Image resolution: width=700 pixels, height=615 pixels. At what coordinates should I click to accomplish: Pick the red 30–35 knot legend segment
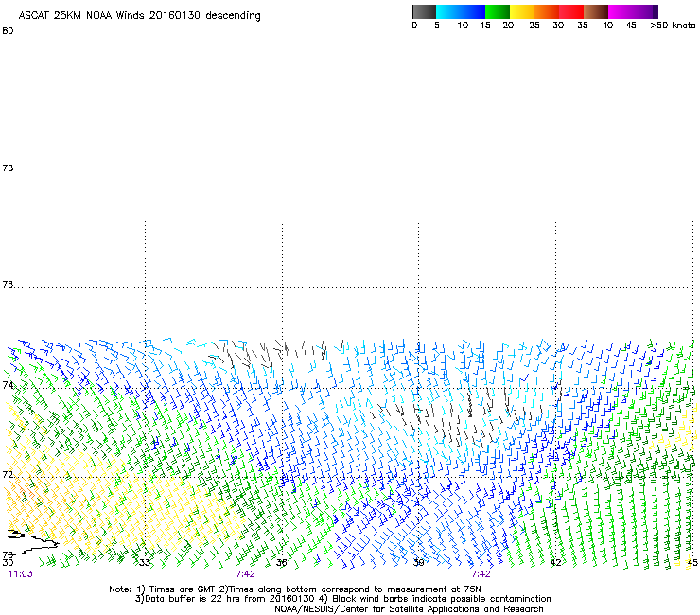click(x=571, y=11)
